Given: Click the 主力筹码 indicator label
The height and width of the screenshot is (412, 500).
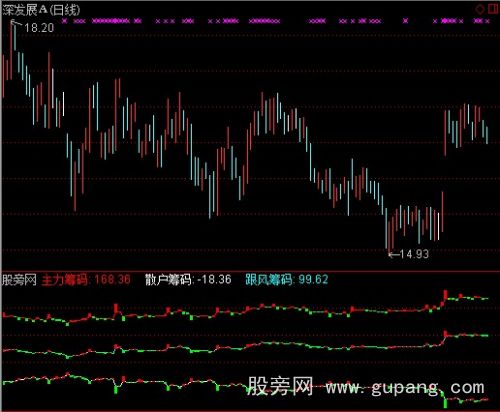Looking at the screenshot, I should click(64, 280).
